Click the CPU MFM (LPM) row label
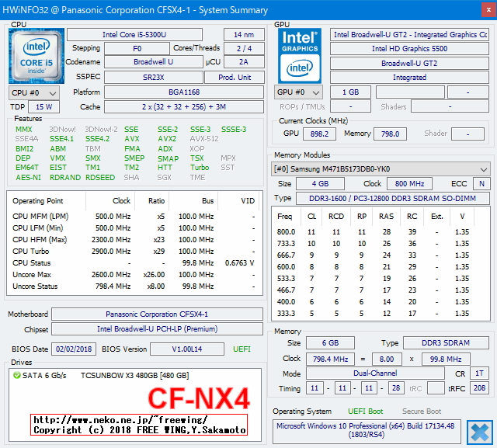 [40, 217]
